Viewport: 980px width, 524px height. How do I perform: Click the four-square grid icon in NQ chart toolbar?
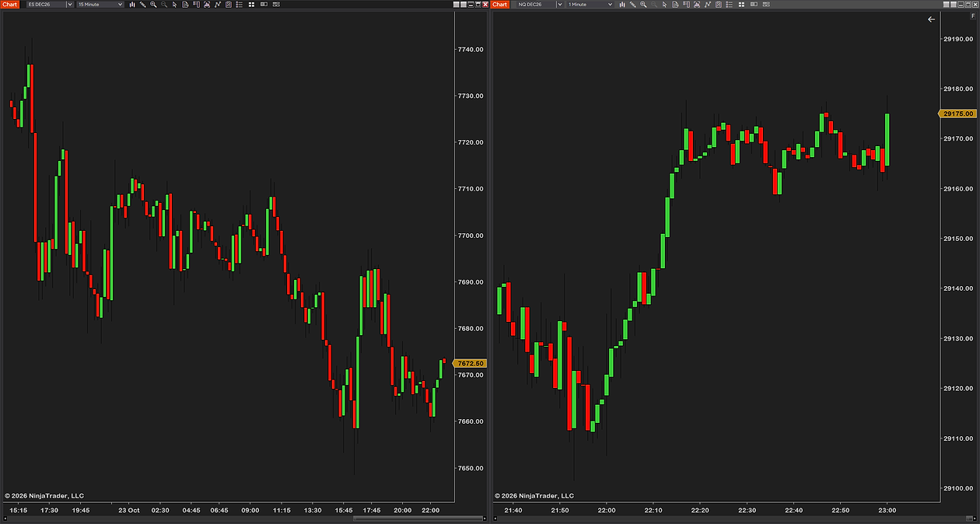click(741, 5)
